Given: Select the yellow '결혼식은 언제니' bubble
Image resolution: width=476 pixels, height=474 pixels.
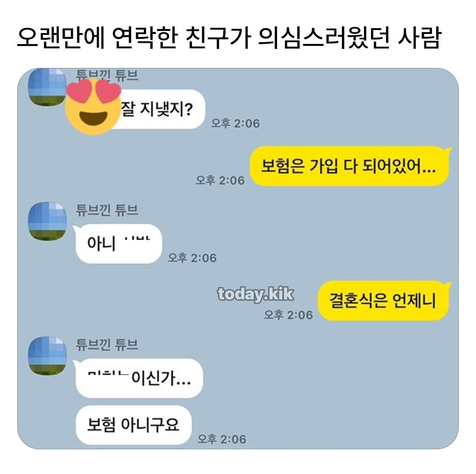Looking at the screenshot, I should click(x=384, y=301).
